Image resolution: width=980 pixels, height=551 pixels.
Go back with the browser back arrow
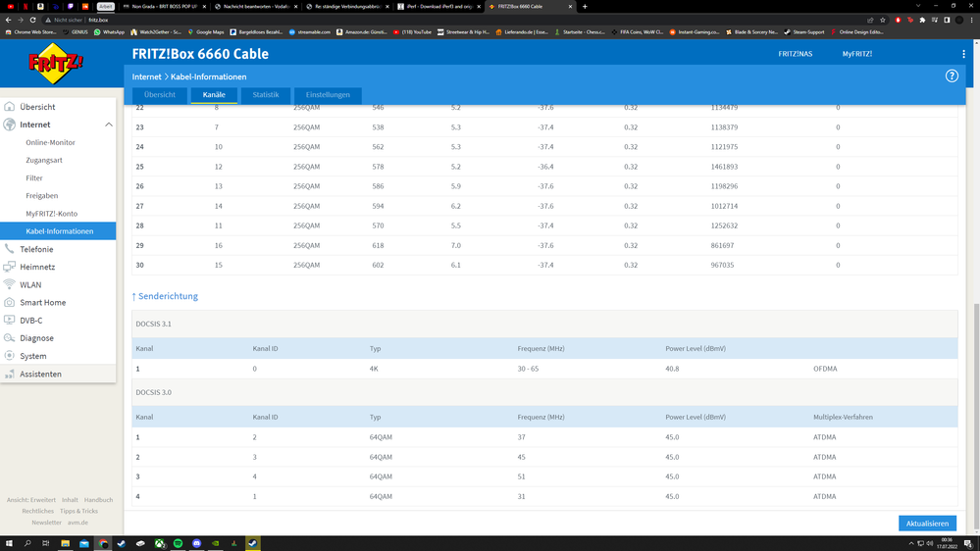tap(8, 20)
